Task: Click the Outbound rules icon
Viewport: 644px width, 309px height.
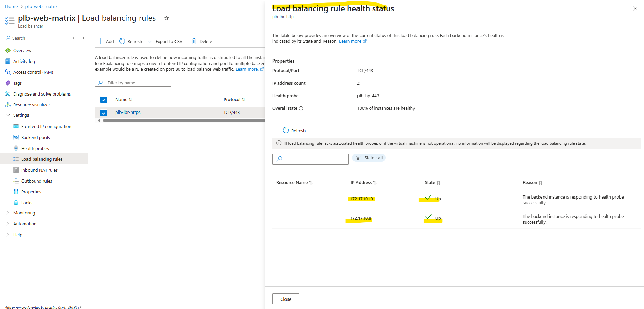Action: tap(16, 181)
